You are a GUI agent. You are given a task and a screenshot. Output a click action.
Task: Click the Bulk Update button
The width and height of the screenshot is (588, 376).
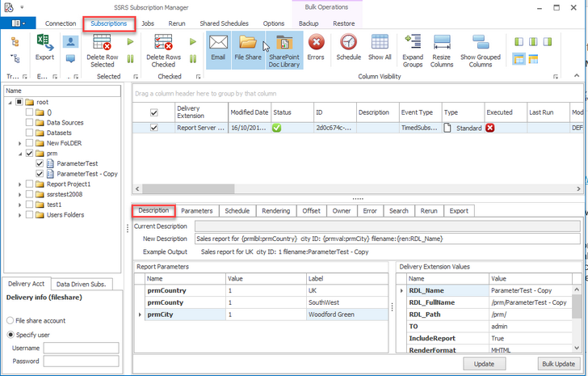(558, 364)
